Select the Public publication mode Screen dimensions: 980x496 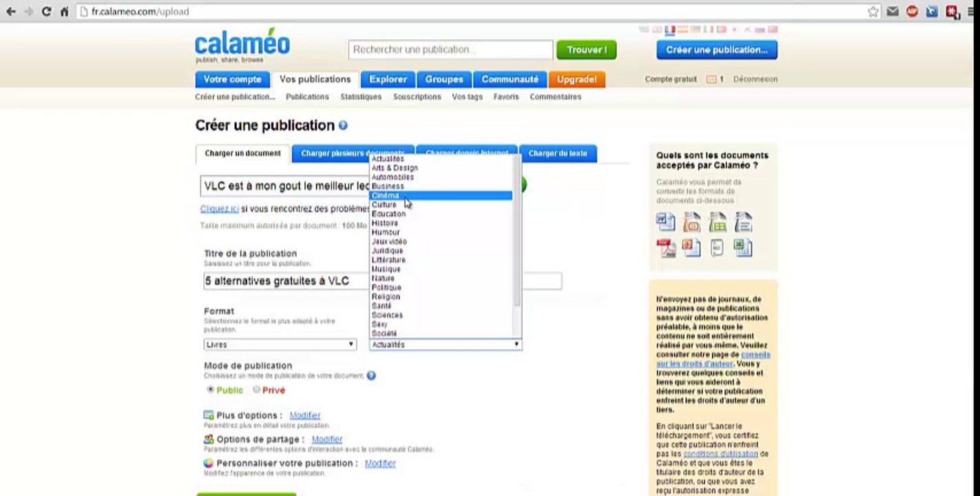click(211, 389)
